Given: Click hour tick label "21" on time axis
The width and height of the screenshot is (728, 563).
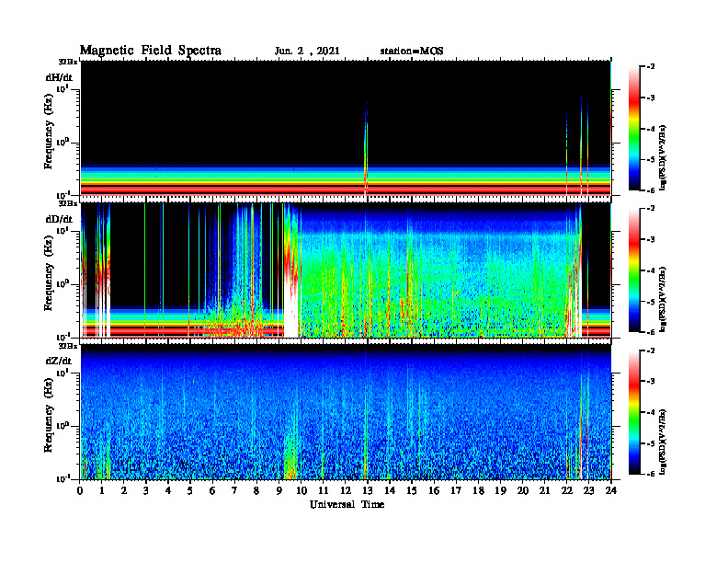Looking at the screenshot, I should (x=544, y=490).
